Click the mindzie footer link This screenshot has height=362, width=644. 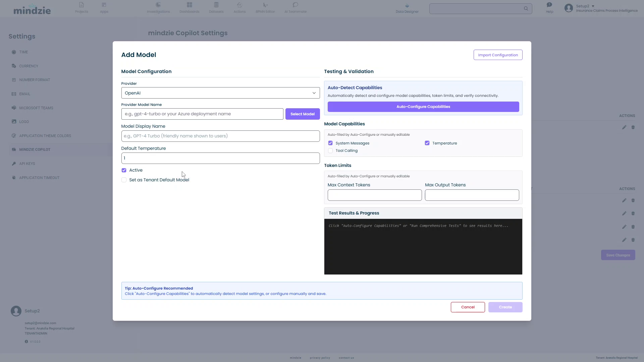[296, 358]
